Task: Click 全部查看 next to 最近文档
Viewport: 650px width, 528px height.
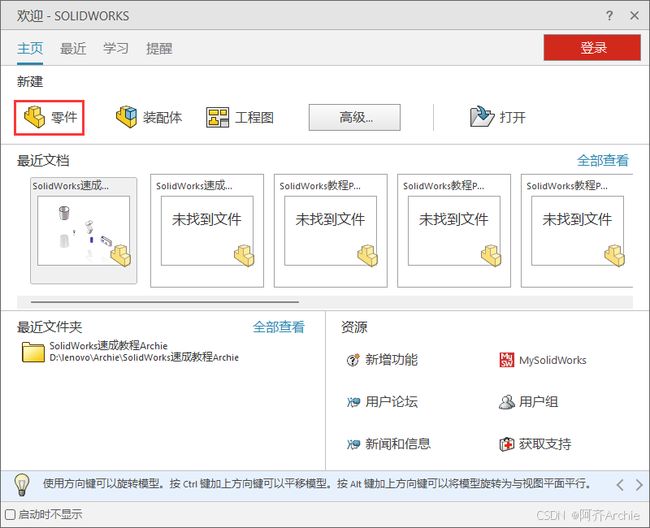Action: (x=603, y=160)
